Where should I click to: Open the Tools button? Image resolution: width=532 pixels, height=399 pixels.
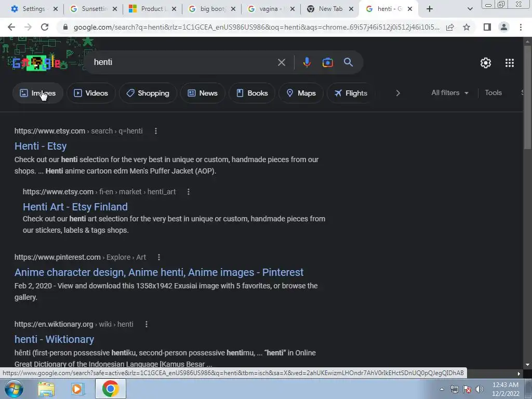(x=493, y=92)
